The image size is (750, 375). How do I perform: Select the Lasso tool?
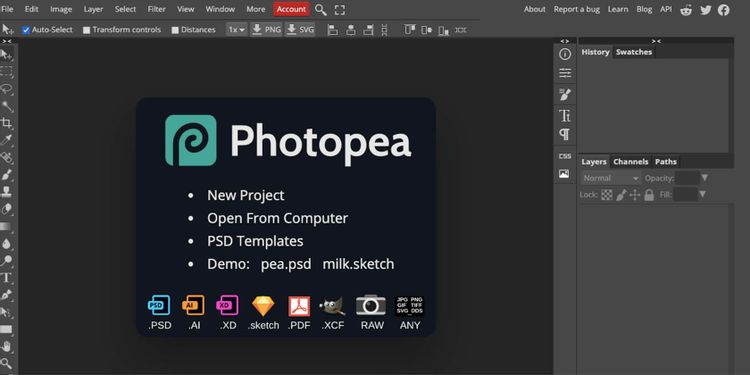[x=6, y=89]
